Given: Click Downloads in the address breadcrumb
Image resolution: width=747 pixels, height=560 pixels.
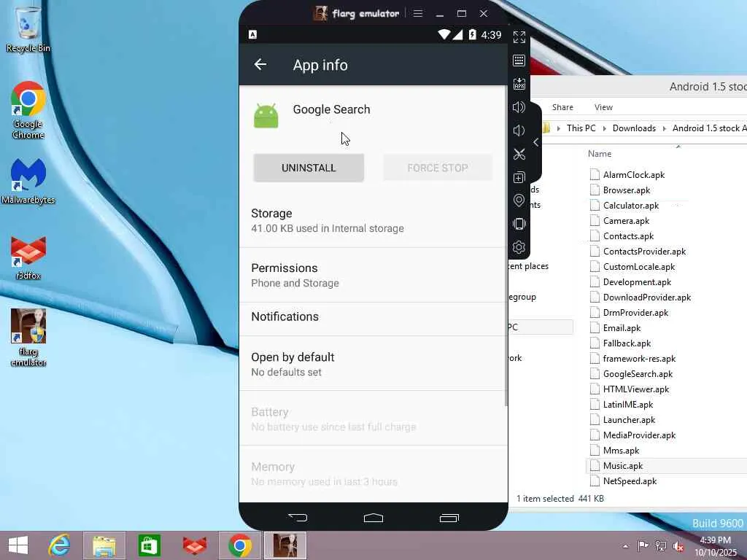Looking at the screenshot, I should 634,128.
